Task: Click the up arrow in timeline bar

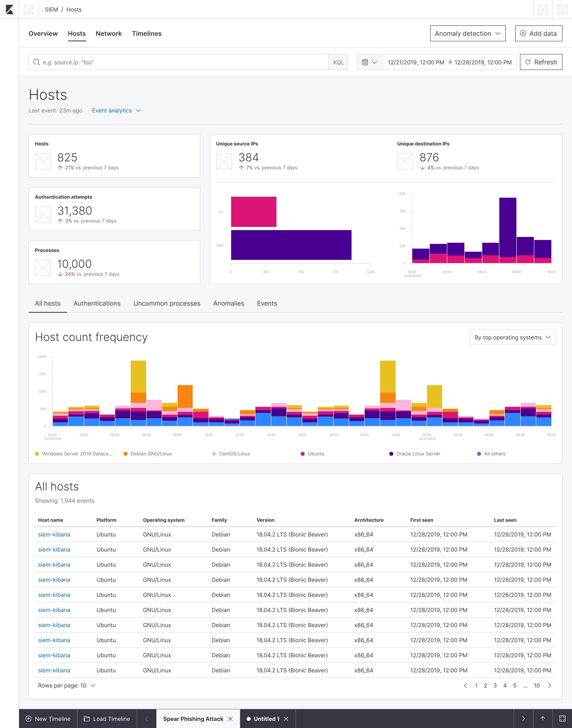Action: pyautogui.click(x=543, y=718)
